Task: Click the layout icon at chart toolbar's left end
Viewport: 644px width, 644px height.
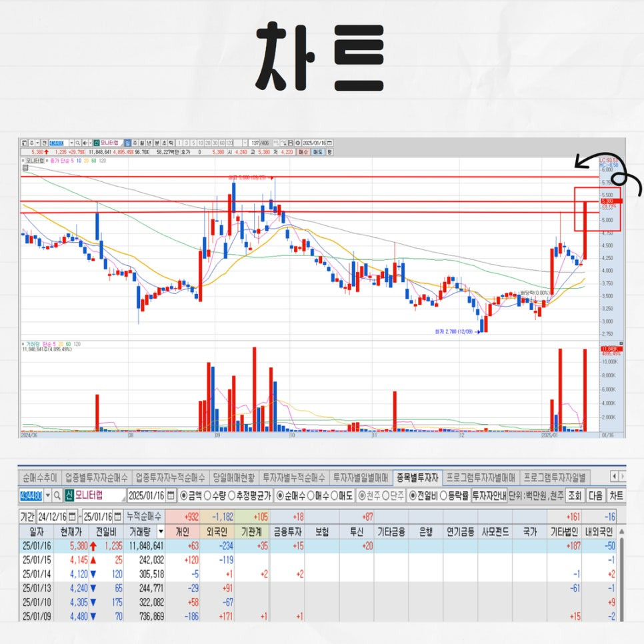Action: coord(24,143)
